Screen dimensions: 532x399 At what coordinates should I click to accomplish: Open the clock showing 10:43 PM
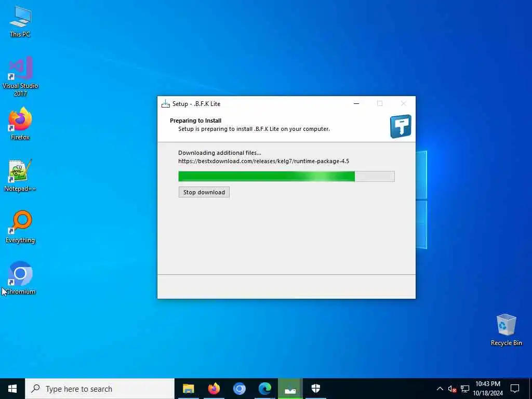click(x=488, y=389)
